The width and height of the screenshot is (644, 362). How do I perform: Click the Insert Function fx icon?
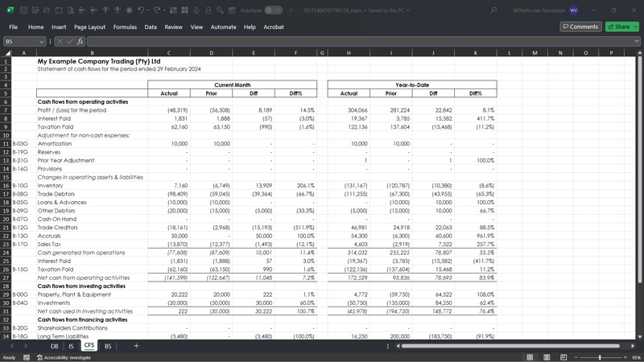click(x=80, y=42)
